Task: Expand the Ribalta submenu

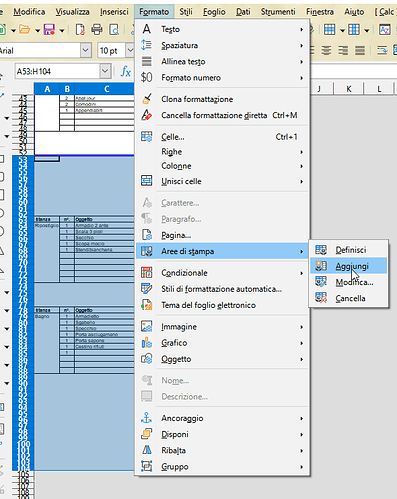Action: (222, 450)
